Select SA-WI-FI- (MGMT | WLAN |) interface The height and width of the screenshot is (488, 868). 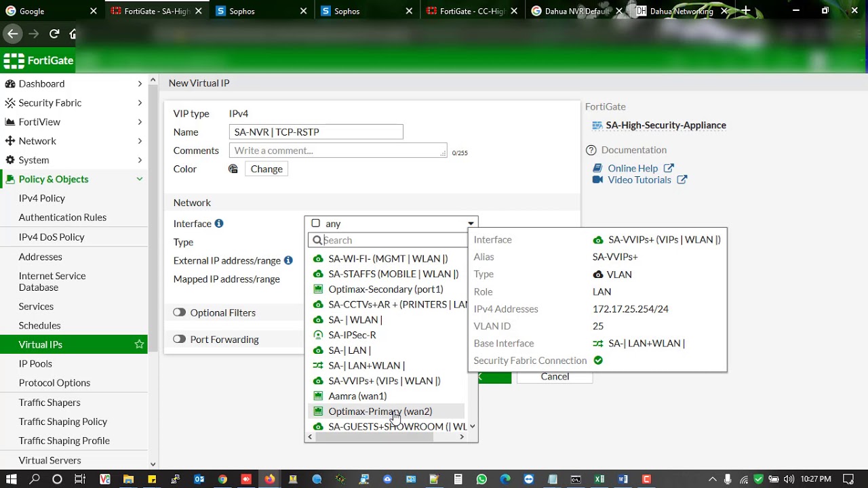tap(387, 259)
